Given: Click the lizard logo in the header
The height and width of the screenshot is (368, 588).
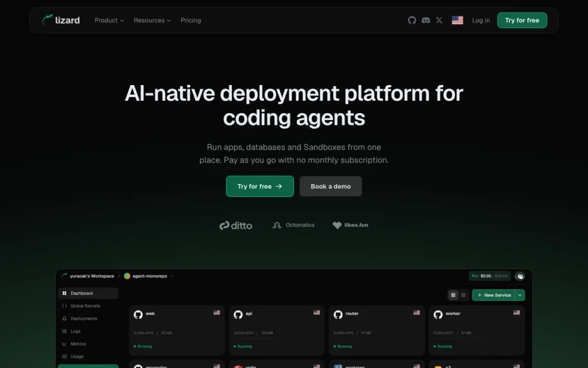Looking at the screenshot, I should coord(61,20).
